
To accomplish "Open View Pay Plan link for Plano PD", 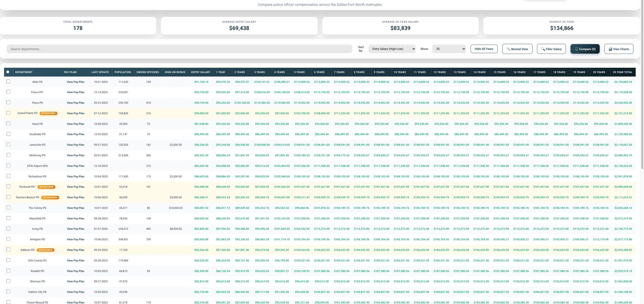I will tap(75, 103).
